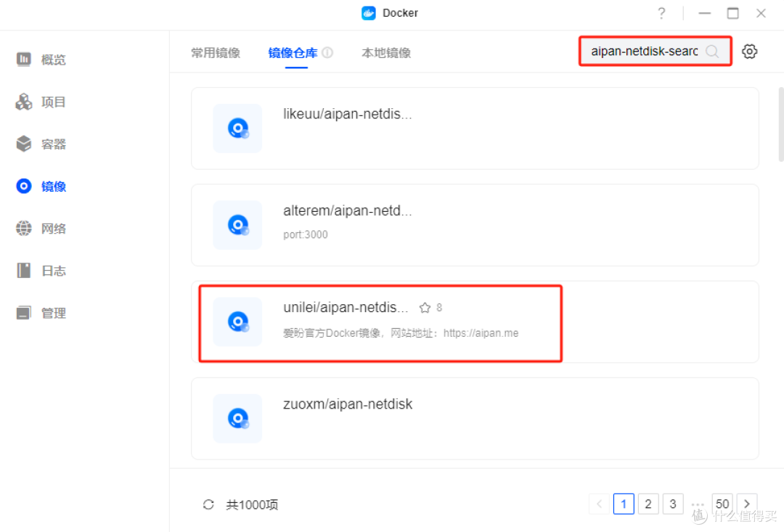Viewport: 784px width, 532px height.
Task: Switch to the 常用镜像 tab
Action: coord(216,52)
